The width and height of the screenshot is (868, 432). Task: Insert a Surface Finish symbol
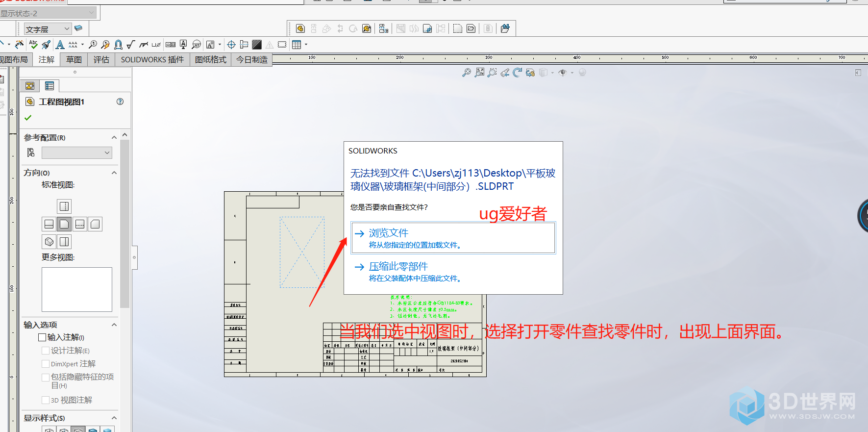tap(131, 45)
